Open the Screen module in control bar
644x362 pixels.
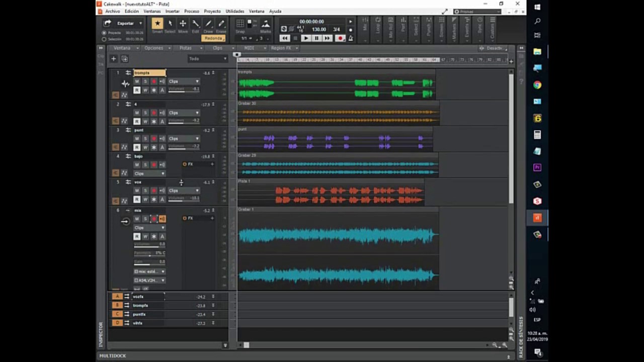[441, 29]
